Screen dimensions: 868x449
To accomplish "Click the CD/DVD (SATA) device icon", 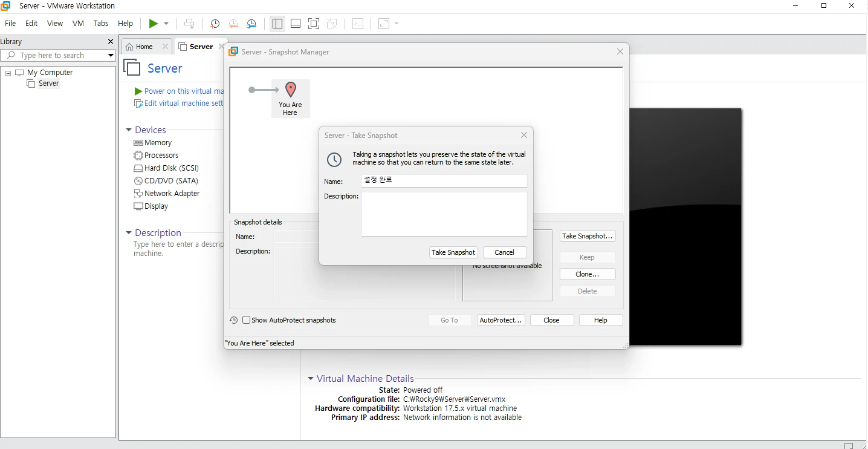I will coord(138,181).
